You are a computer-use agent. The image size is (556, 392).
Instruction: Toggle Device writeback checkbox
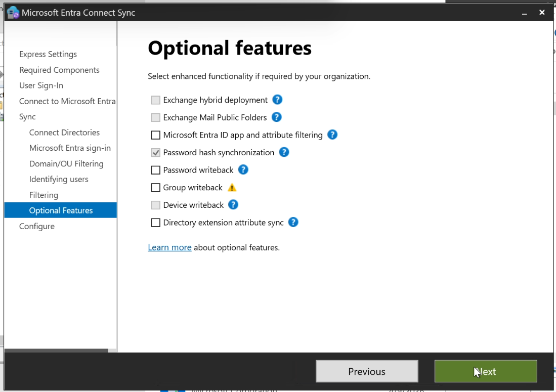click(155, 205)
